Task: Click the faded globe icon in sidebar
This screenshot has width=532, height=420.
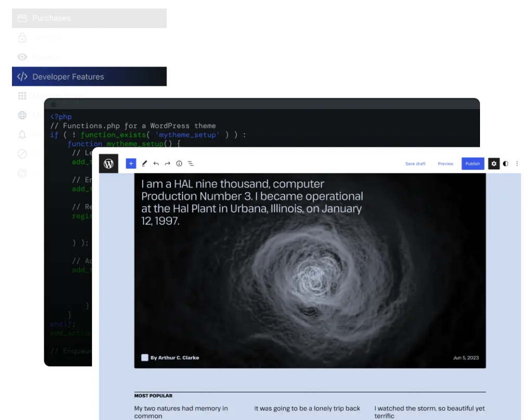Action: point(22,116)
